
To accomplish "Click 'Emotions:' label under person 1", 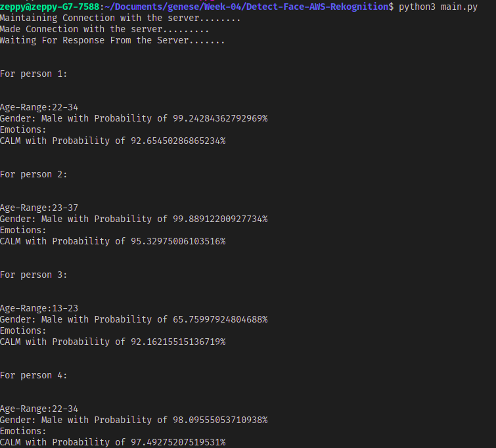I will 23,129.
